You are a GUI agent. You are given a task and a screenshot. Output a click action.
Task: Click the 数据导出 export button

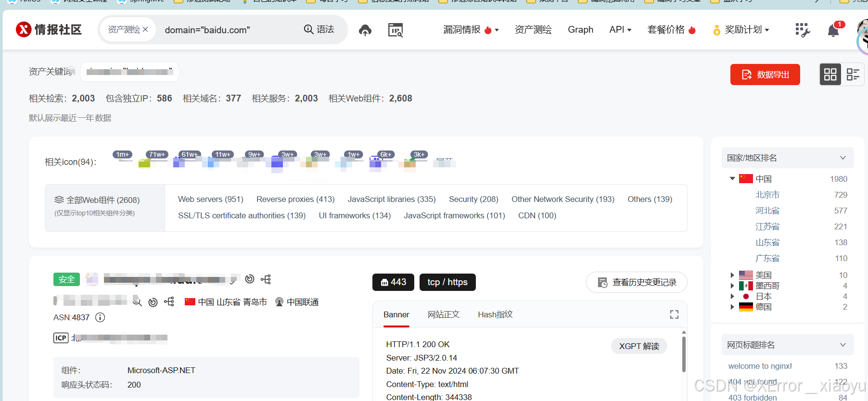coord(765,75)
